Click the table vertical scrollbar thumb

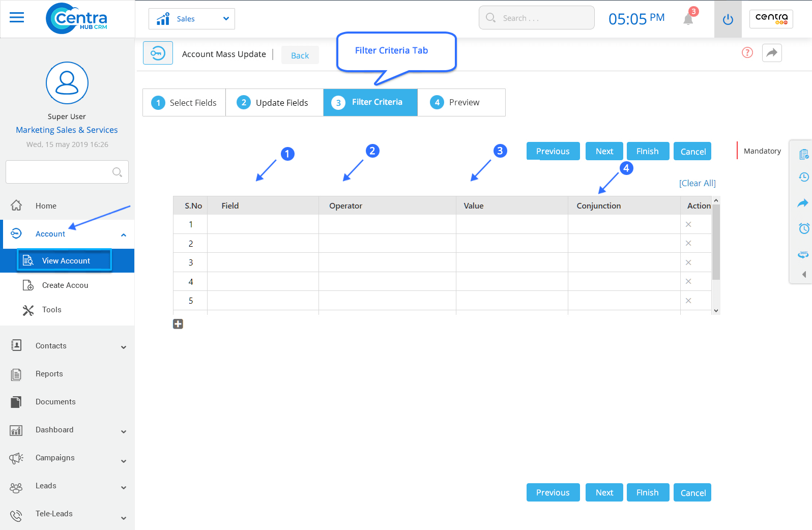pyautogui.click(x=716, y=242)
